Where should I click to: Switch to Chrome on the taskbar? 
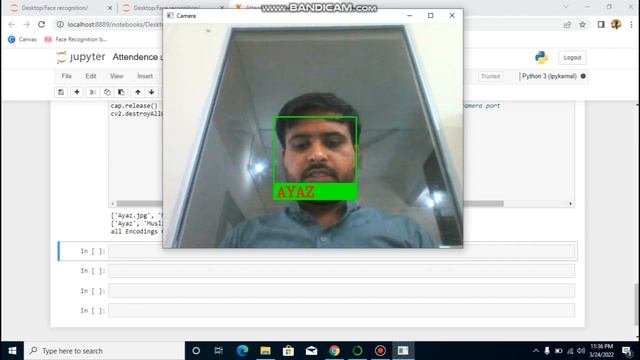334,351
